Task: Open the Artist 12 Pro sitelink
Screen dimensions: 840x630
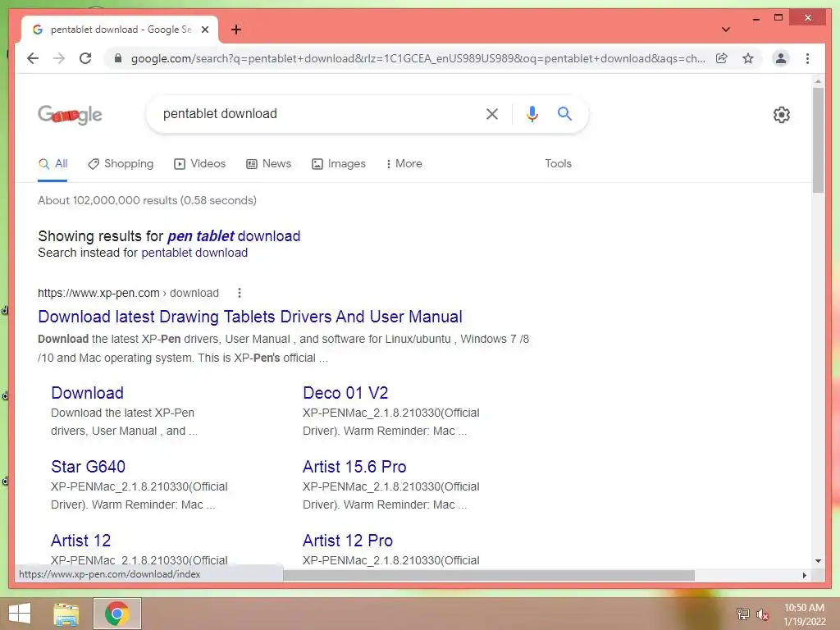Action: (348, 541)
